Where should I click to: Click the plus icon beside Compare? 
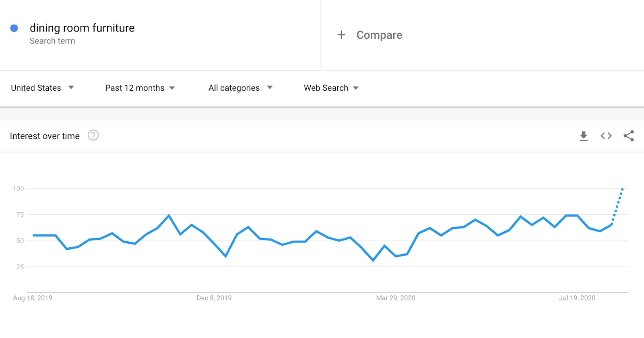(341, 35)
